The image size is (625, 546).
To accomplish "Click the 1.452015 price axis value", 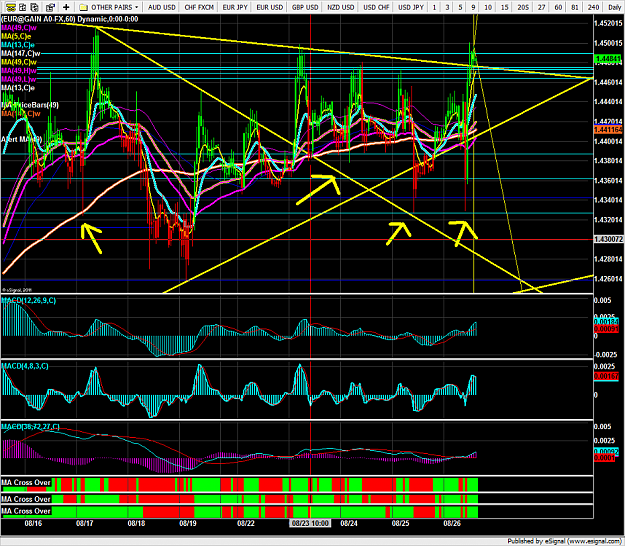I will pyautogui.click(x=608, y=23).
